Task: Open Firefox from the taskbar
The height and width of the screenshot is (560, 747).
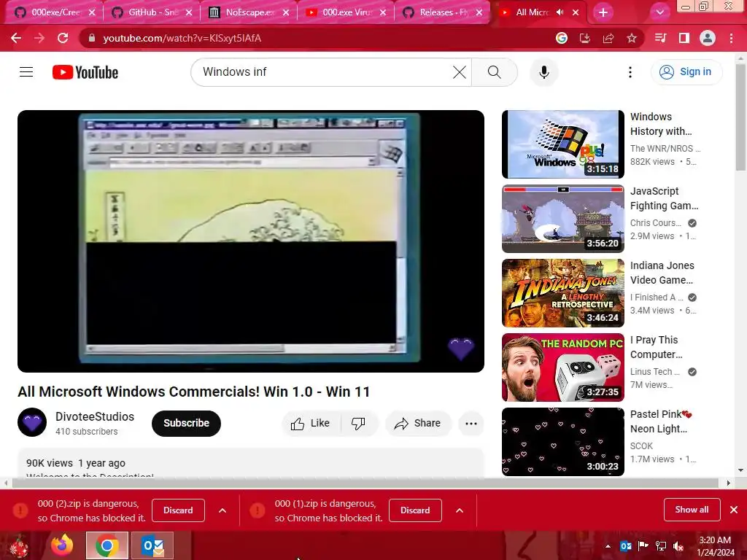Action: click(x=62, y=545)
